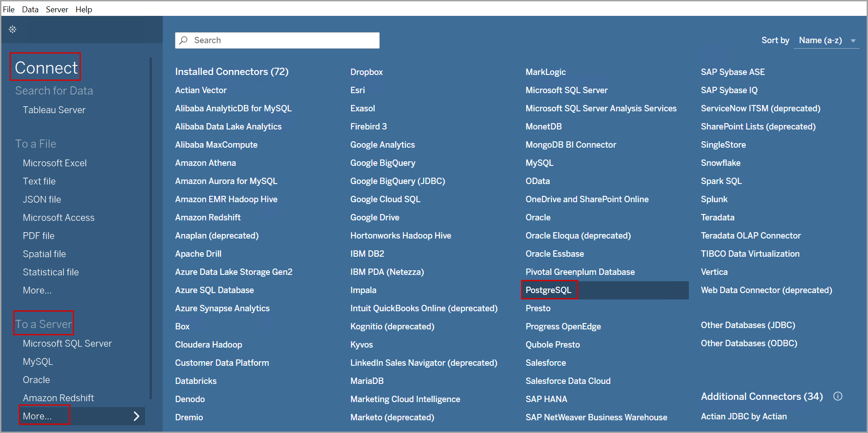
Task: Select Google BigQuery (JDBC) connector
Action: click(x=397, y=181)
